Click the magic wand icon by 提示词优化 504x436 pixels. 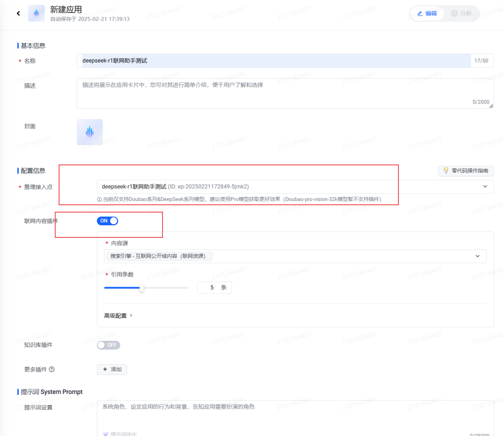tap(106, 434)
